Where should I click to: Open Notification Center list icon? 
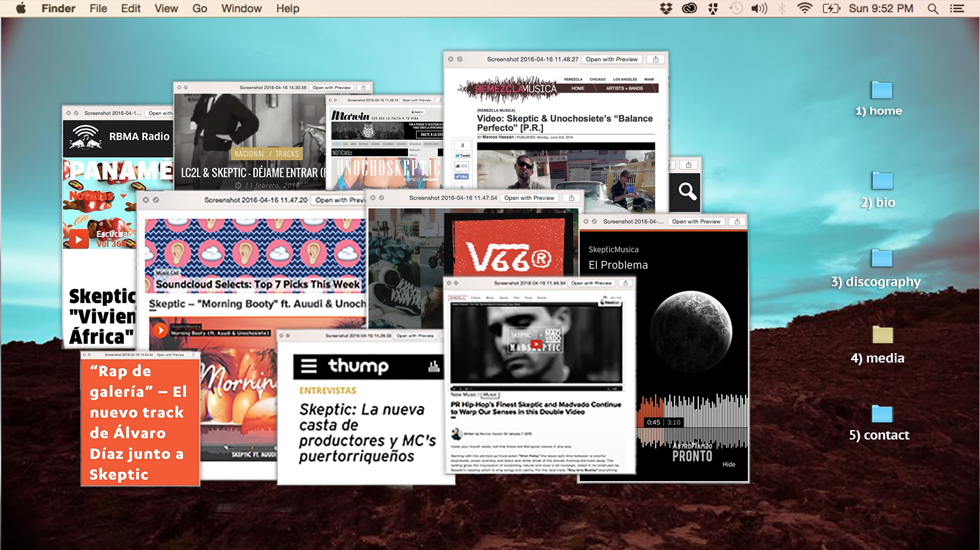(957, 8)
